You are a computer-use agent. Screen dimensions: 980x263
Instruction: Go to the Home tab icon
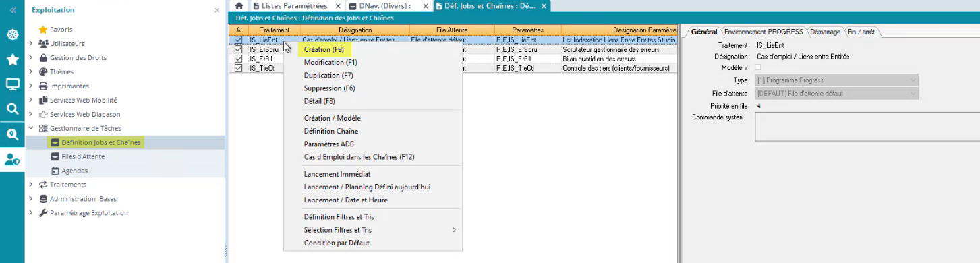(239, 5)
